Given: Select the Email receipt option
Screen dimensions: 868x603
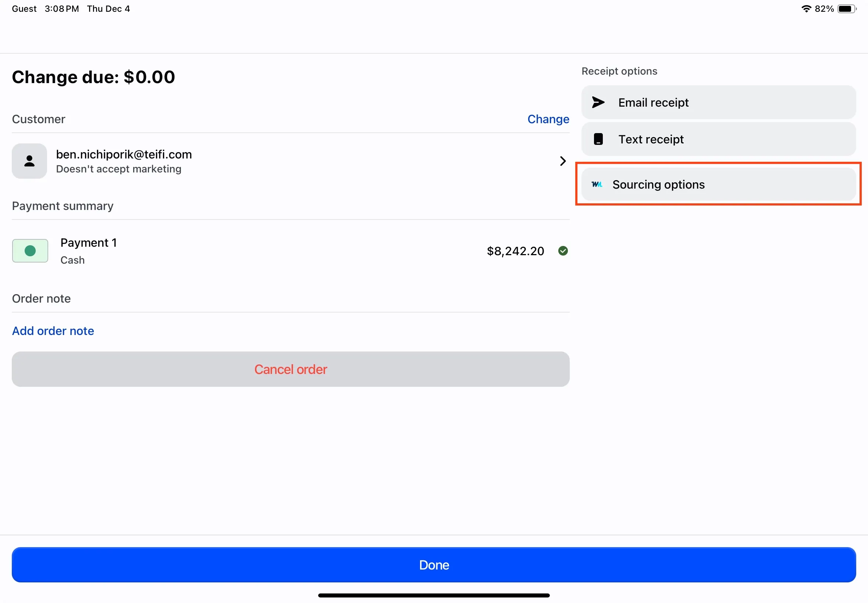Looking at the screenshot, I should [x=718, y=102].
